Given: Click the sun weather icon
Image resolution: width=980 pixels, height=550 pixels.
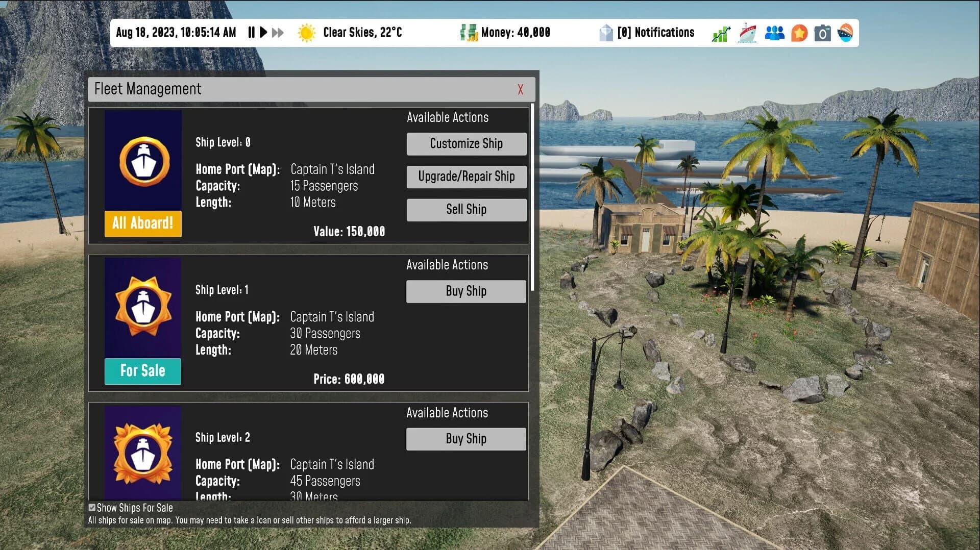Looking at the screenshot, I should click(x=307, y=32).
